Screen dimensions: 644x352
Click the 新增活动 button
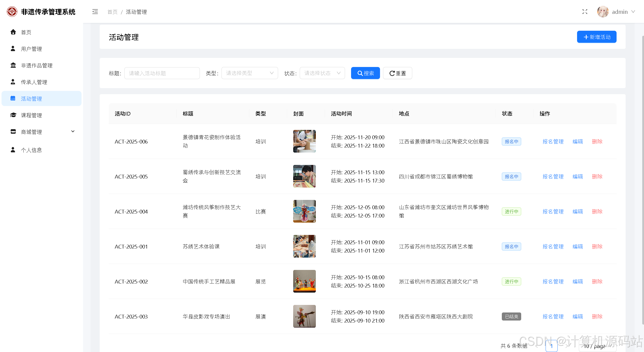pos(596,37)
